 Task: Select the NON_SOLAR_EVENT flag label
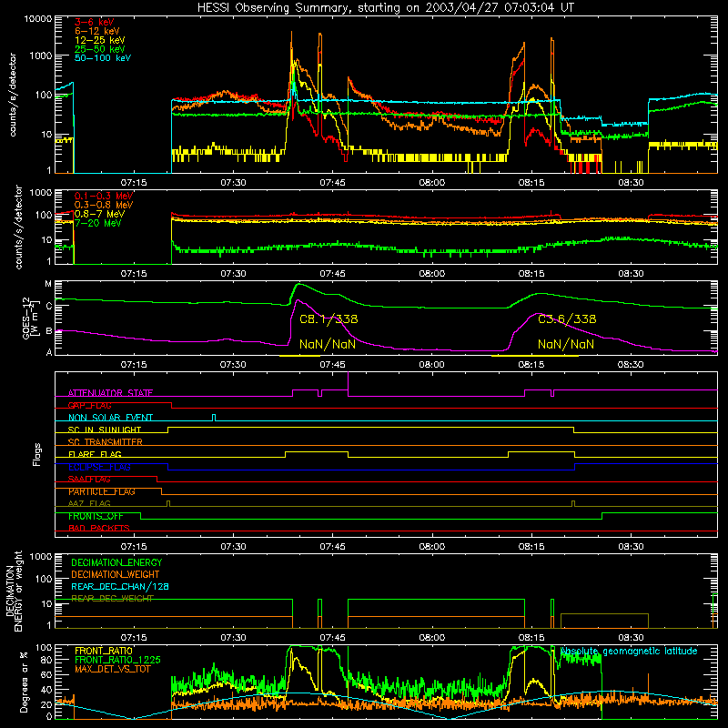click(110, 418)
